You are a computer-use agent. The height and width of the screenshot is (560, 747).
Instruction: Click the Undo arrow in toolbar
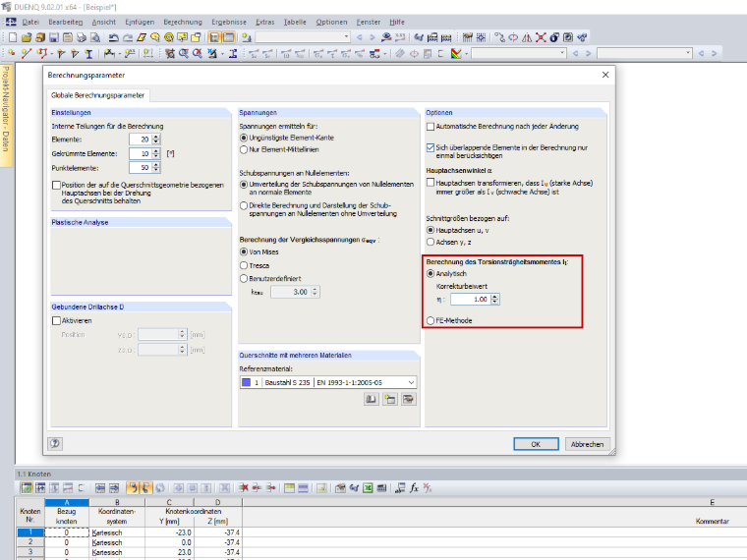point(113,37)
